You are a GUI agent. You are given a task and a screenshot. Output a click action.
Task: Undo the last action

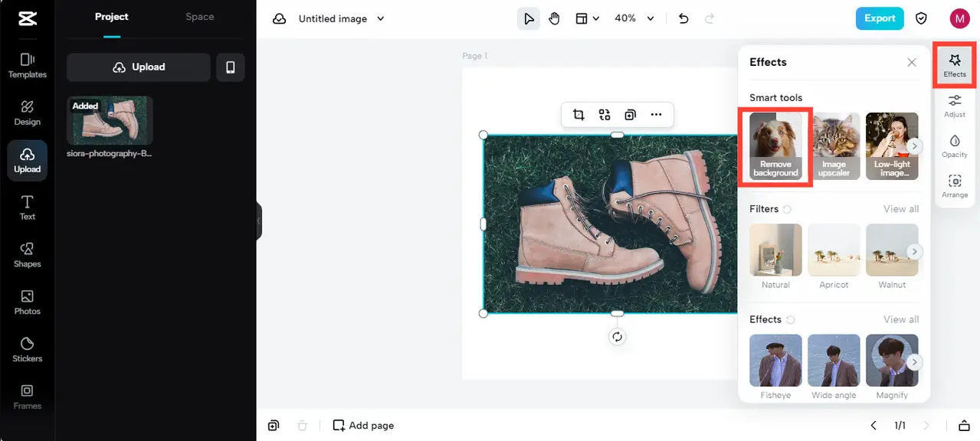(683, 18)
